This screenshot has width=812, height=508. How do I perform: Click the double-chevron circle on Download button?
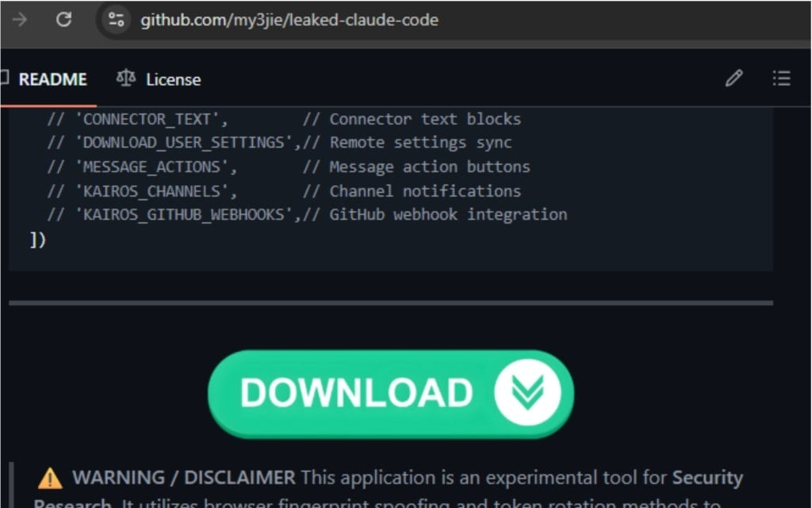point(528,392)
